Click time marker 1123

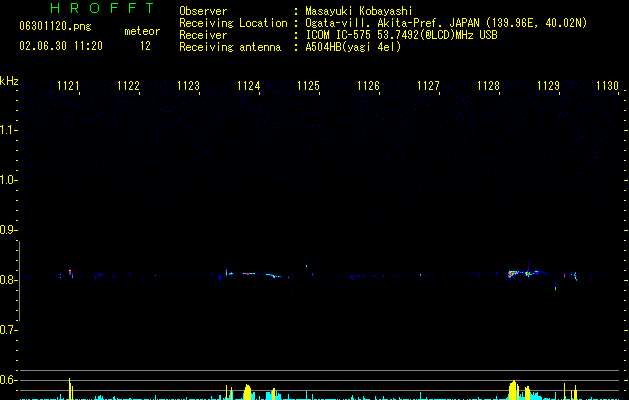(x=189, y=86)
